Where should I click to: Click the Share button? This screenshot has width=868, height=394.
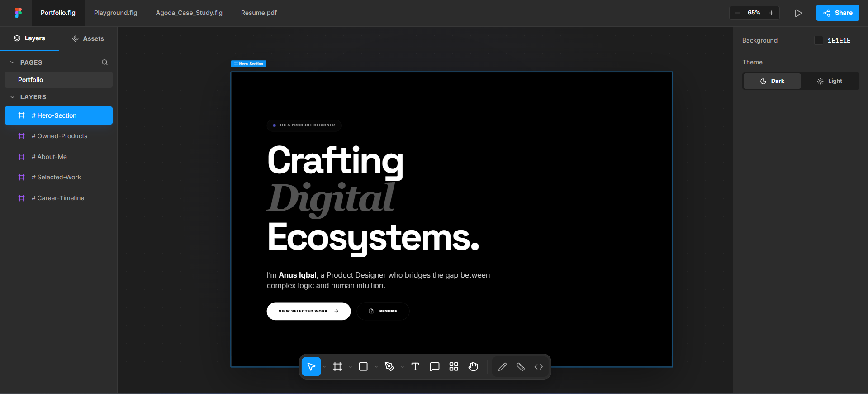[837, 13]
